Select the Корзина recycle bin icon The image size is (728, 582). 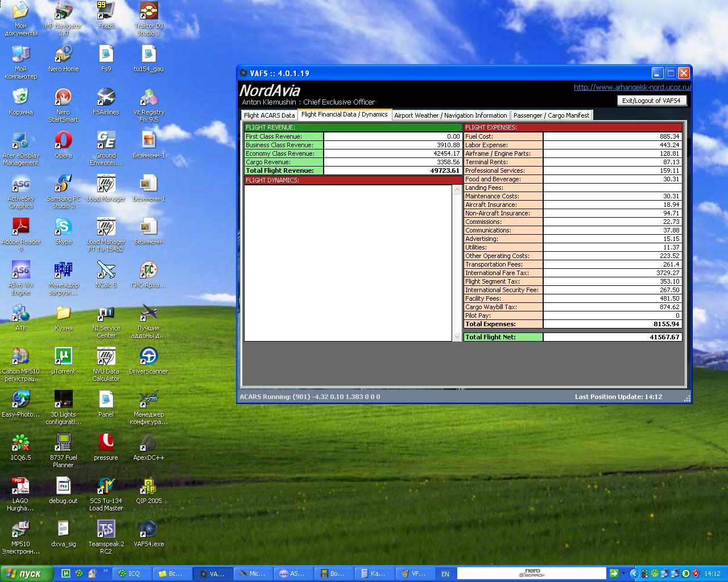click(x=20, y=101)
